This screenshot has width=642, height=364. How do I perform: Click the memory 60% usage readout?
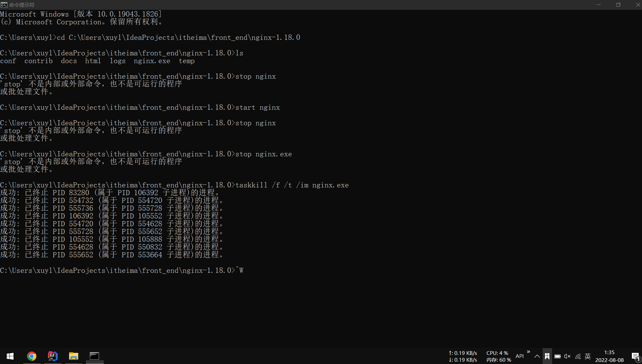tap(499, 360)
